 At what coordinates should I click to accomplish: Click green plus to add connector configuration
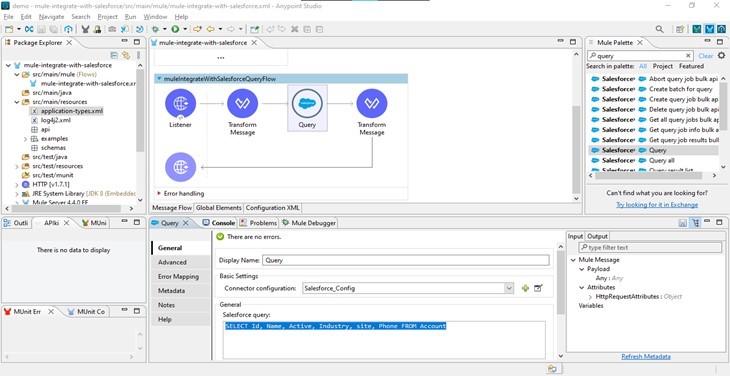525,289
